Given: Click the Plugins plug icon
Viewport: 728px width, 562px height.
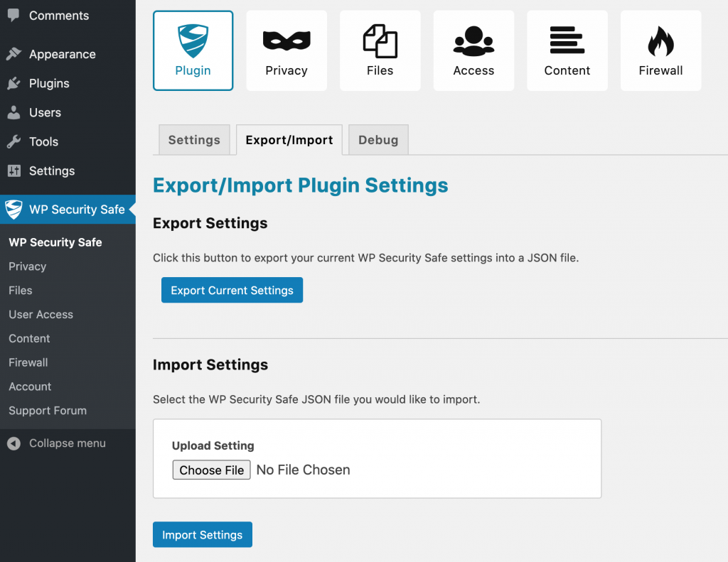Looking at the screenshot, I should coord(14,84).
